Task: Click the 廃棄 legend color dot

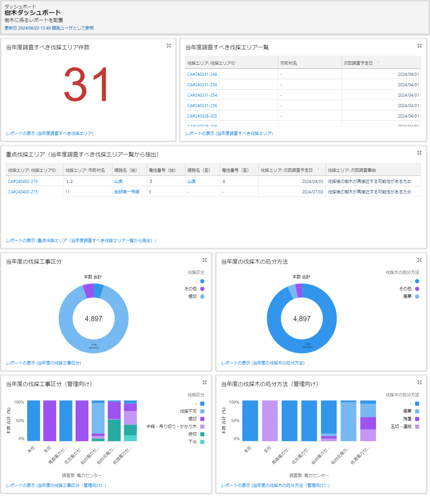Action: click(x=417, y=297)
